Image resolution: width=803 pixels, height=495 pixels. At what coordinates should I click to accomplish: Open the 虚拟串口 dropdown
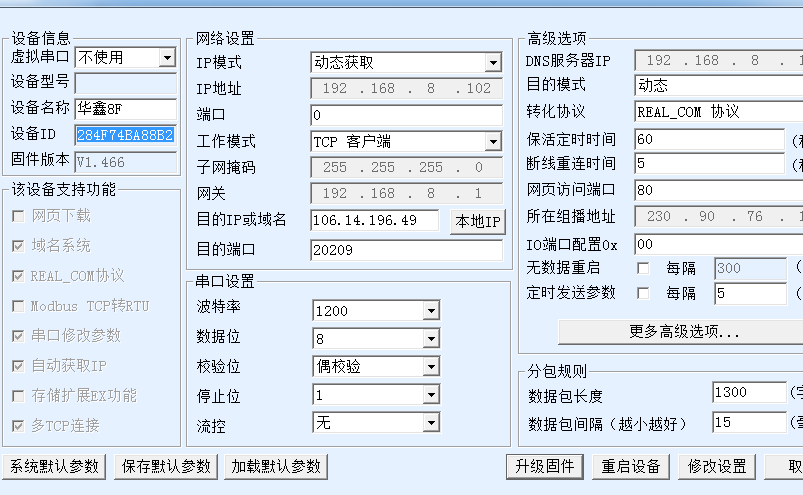(167, 58)
